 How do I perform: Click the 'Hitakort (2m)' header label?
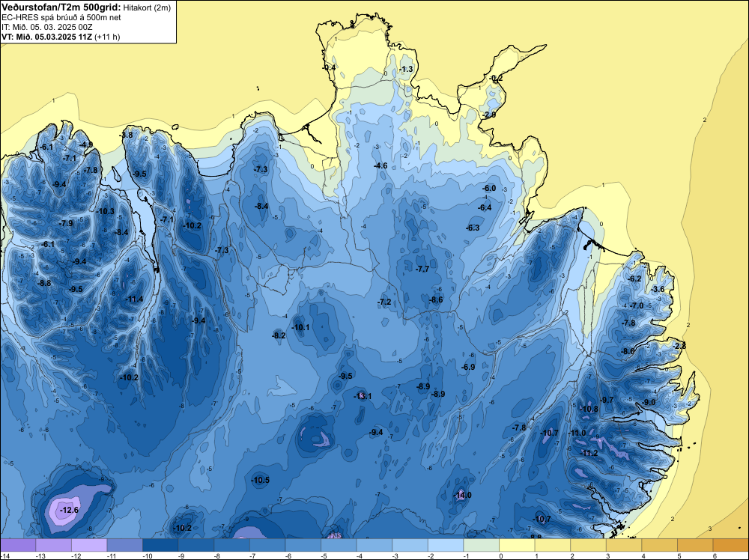click(145, 7)
